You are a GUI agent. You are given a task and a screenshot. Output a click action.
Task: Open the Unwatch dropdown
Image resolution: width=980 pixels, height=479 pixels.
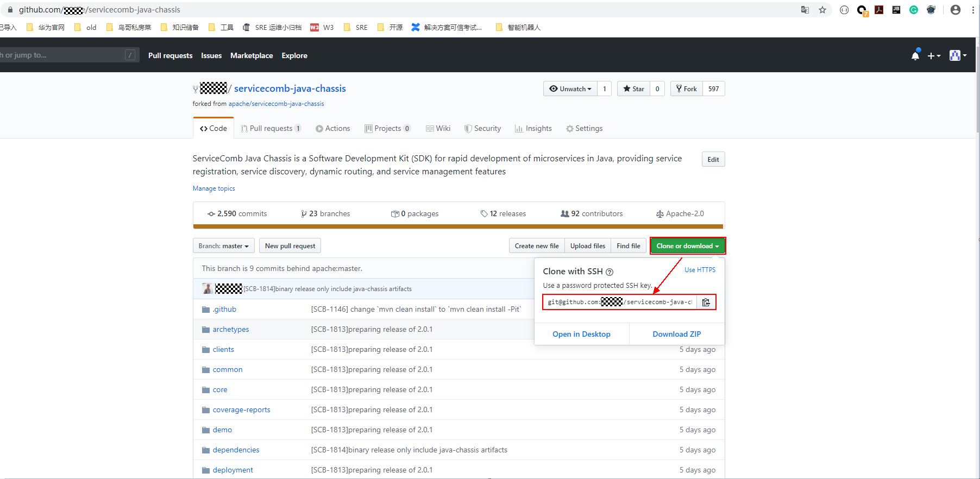tap(570, 89)
